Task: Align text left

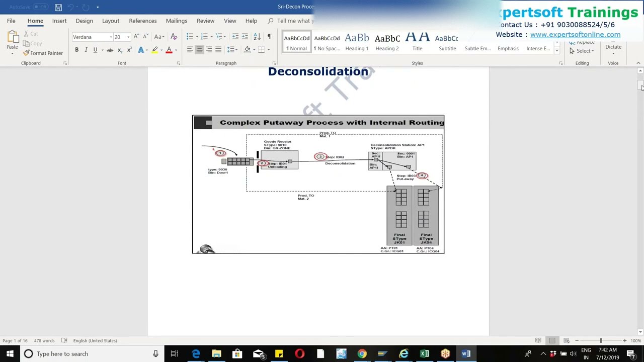Action: [190, 50]
